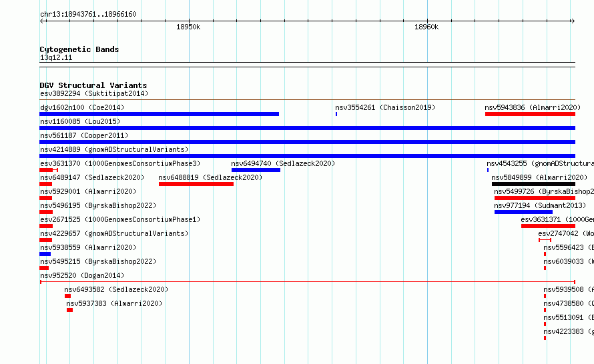Image resolution: width=594 pixels, height=364 pixels.
Task: Open nsv4214889 (gnomADStructuralVariants) entry
Action: point(114,149)
